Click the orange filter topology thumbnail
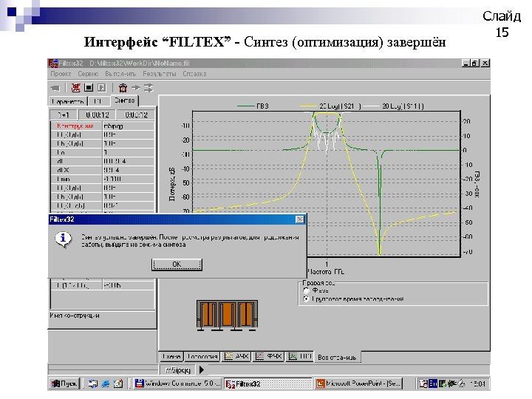This screenshot has height=399, width=532. click(x=227, y=316)
